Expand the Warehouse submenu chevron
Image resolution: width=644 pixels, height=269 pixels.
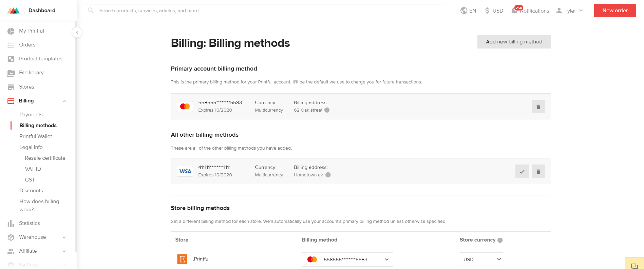64,237
